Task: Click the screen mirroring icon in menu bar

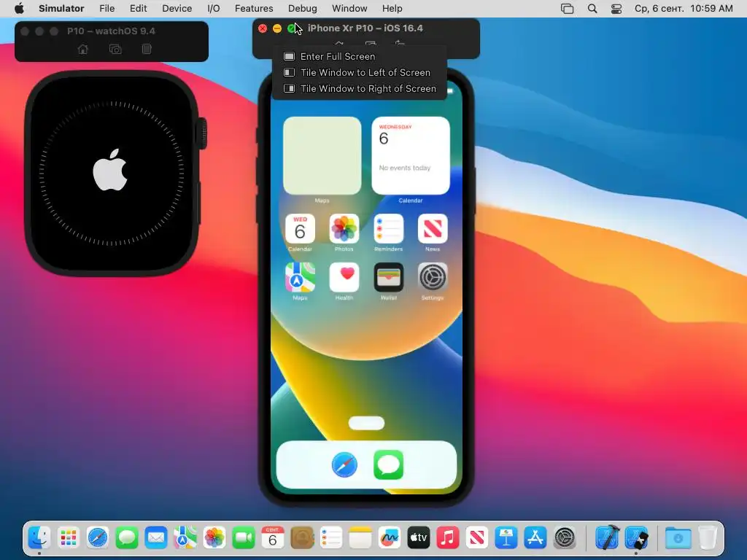Action: [x=567, y=8]
